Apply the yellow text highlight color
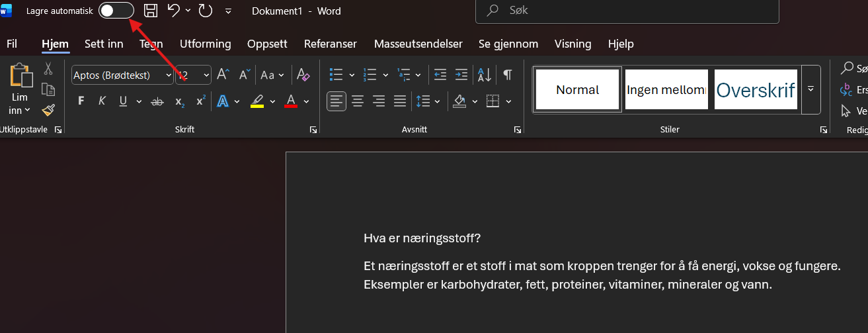Viewport: 868px width, 333px height. pyautogui.click(x=257, y=101)
